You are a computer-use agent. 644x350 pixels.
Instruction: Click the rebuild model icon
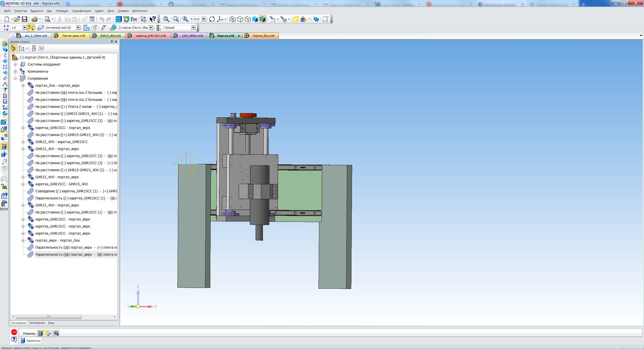click(212, 19)
